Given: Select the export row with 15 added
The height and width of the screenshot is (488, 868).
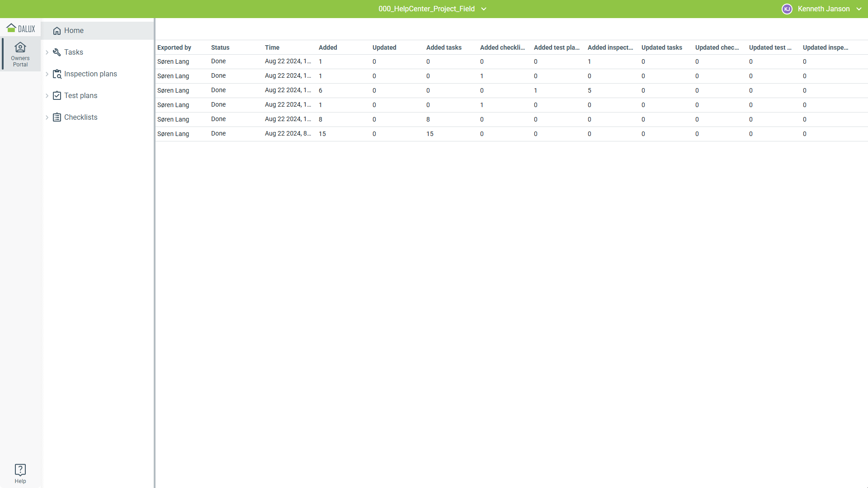Looking at the screenshot, I should (322, 134).
